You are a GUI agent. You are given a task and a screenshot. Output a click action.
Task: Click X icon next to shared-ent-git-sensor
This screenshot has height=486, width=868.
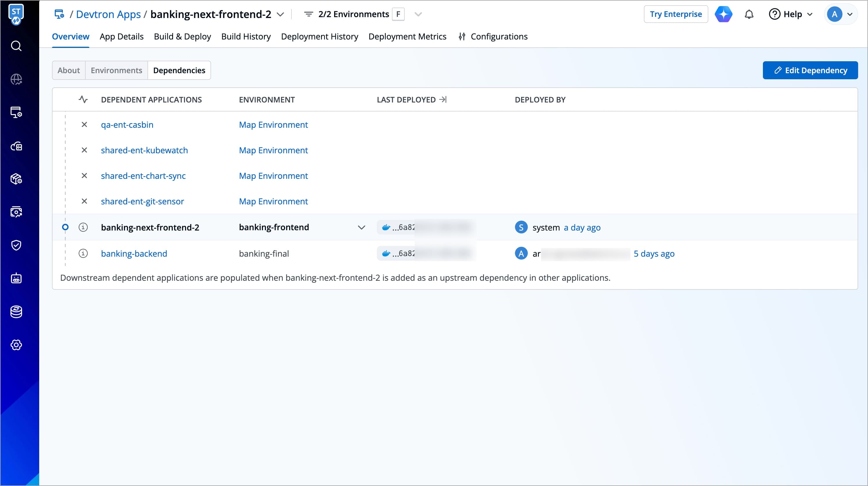pos(84,201)
